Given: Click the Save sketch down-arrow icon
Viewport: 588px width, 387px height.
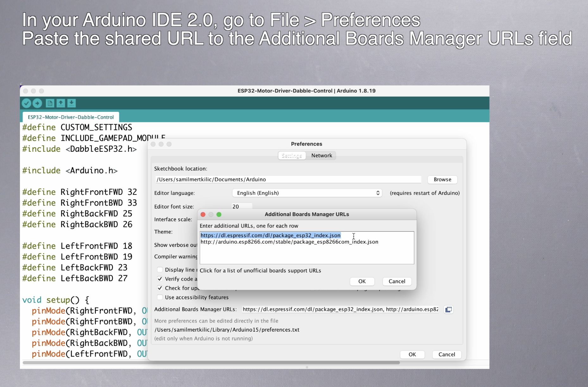Looking at the screenshot, I should [72, 103].
